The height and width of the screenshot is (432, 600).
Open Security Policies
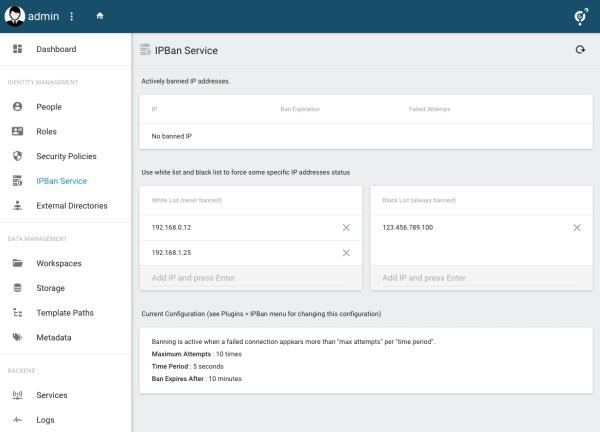tap(65, 156)
